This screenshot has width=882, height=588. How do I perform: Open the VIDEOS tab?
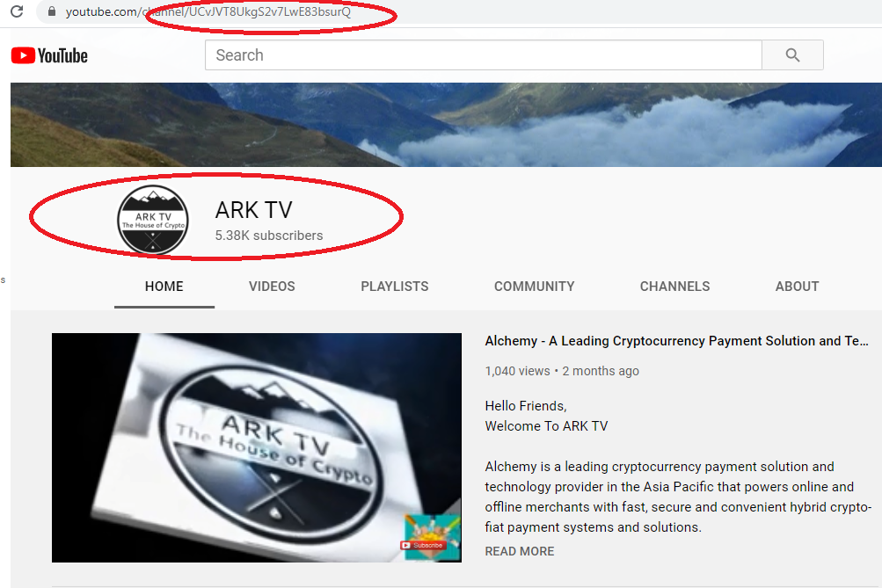tap(272, 287)
